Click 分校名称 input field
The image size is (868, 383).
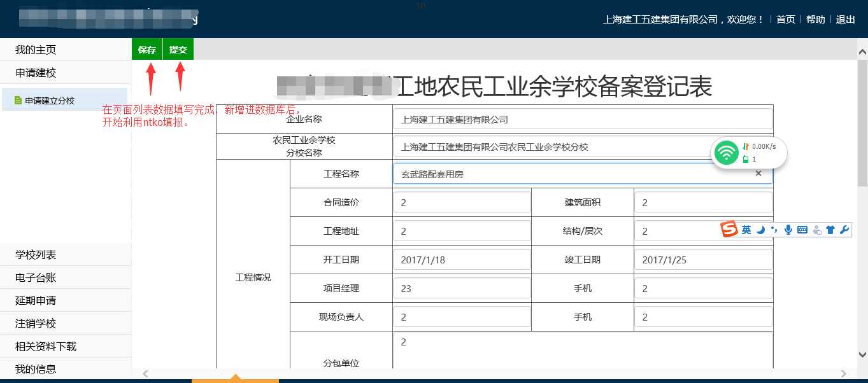pyautogui.click(x=583, y=147)
